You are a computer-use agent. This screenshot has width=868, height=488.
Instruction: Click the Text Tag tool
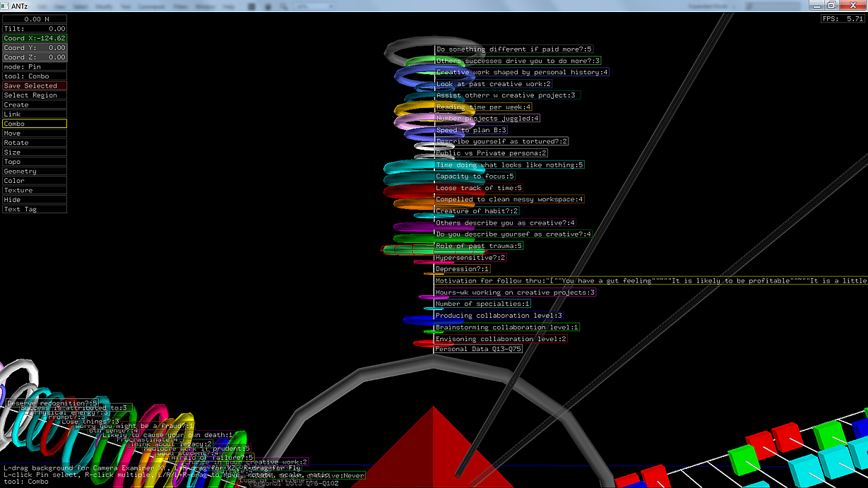35,210
